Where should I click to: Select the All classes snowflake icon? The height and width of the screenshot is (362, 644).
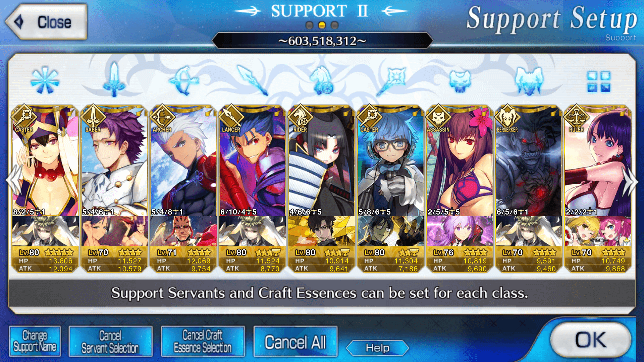45,80
